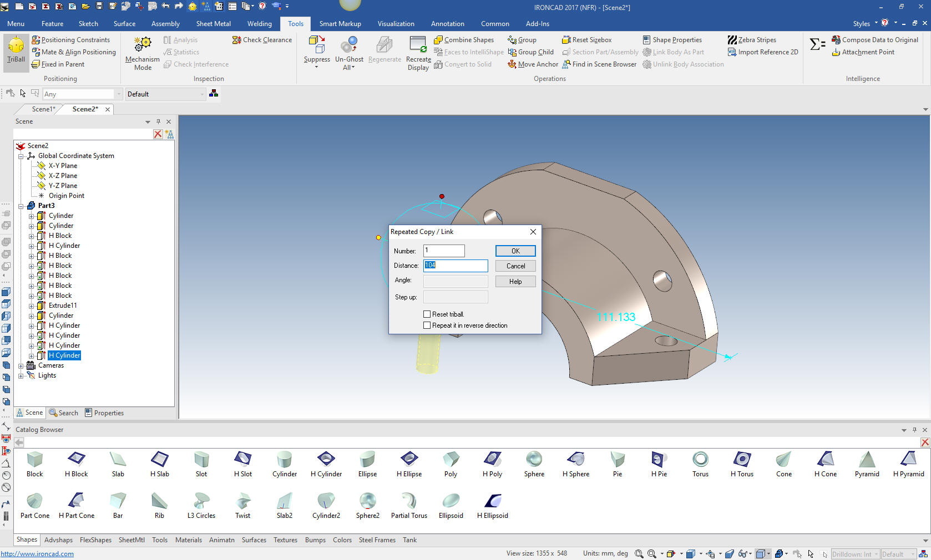Open the www.ironcad.com link
This screenshot has width=931, height=560.
37,554
